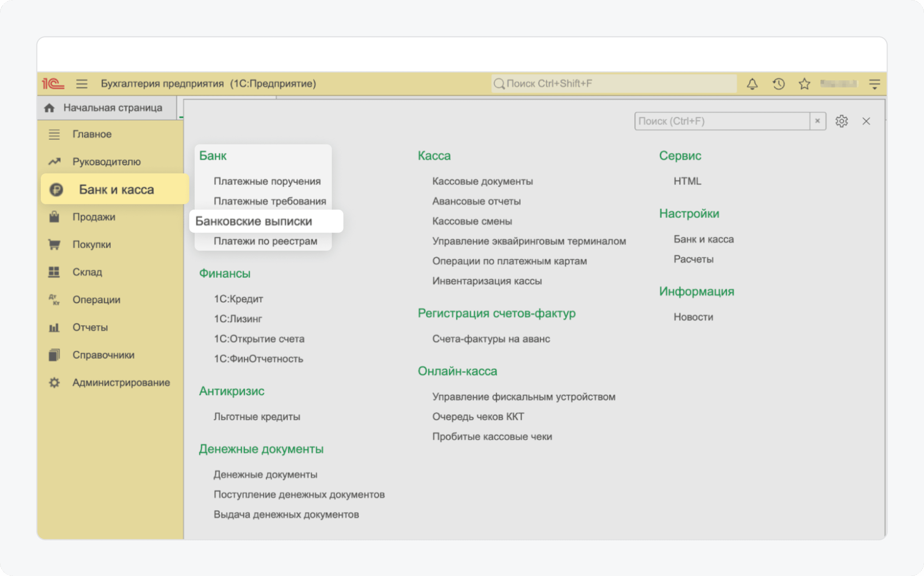The image size is (924, 576).
Task: Open Кассовые смены
Action: click(x=472, y=221)
